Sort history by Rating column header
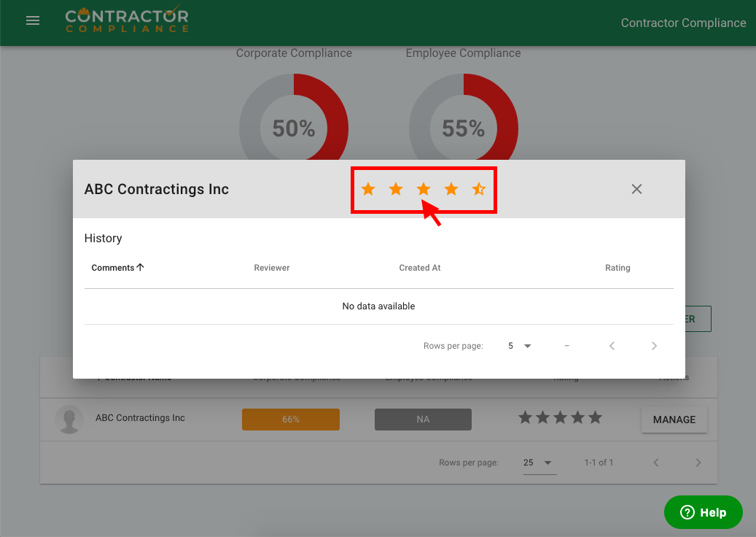 617,268
